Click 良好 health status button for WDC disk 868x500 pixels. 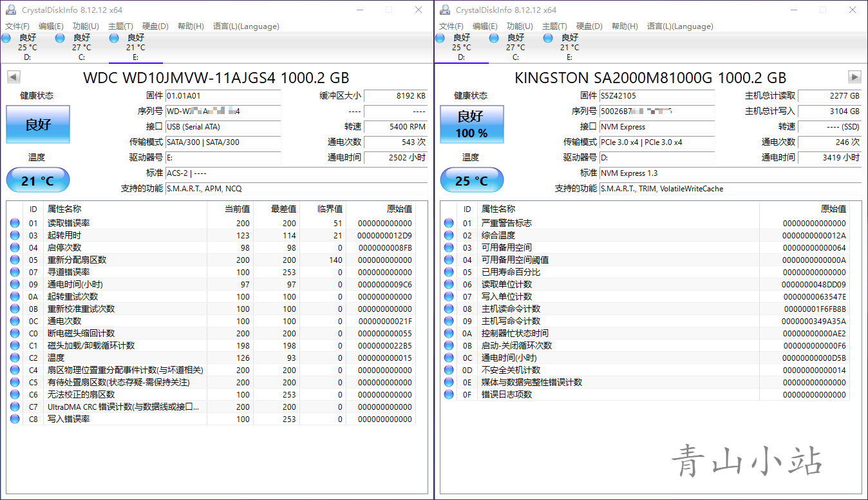pyautogui.click(x=38, y=124)
